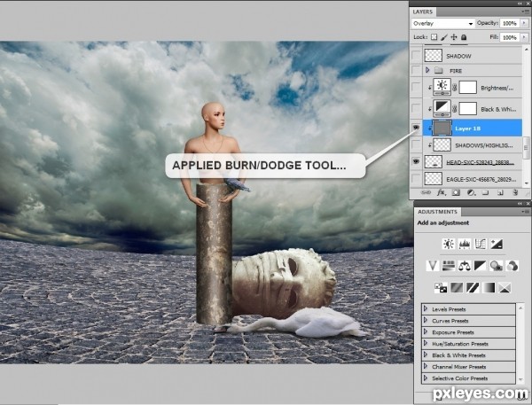Select the Brightness/Contrast layer mask thumbnail

pos(467,88)
